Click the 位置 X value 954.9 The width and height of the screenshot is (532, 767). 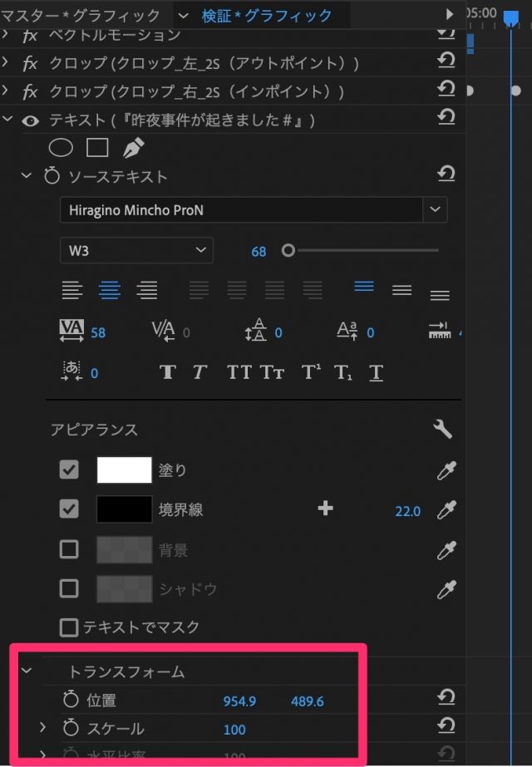tap(239, 701)
